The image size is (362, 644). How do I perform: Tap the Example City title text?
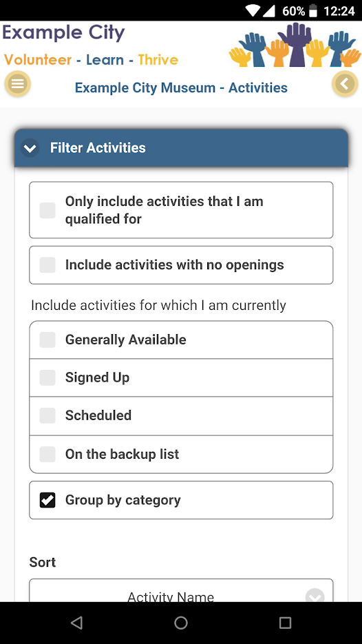63,32
